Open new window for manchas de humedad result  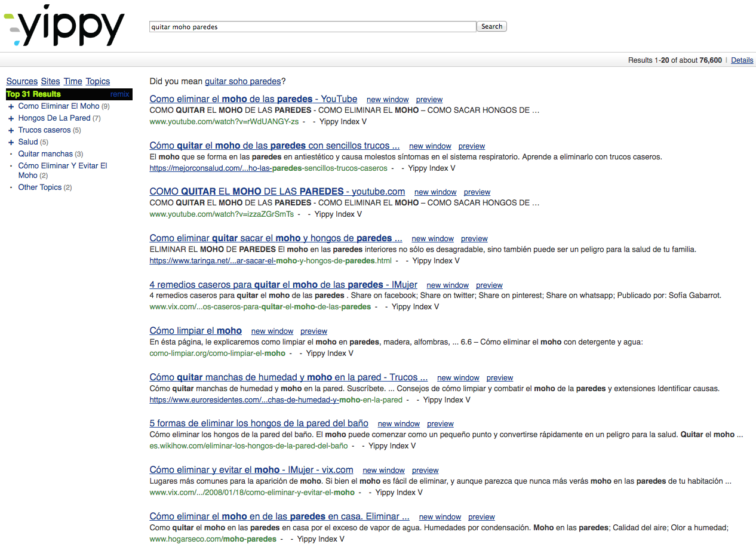pyautogui.click(x=458, y=378)
